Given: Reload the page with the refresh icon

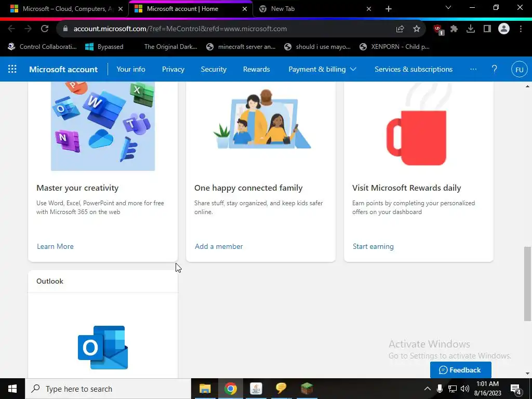Looking at the screenshot, I should [x=45, y=29].
